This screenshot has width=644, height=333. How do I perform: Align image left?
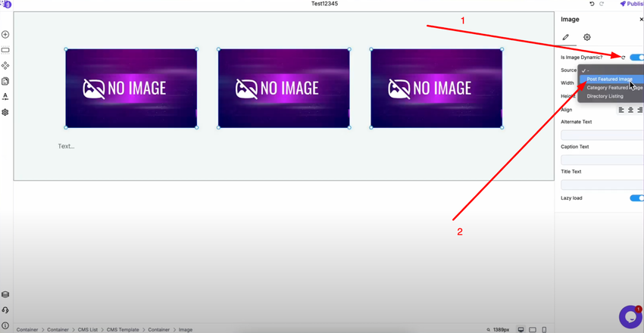621,110
